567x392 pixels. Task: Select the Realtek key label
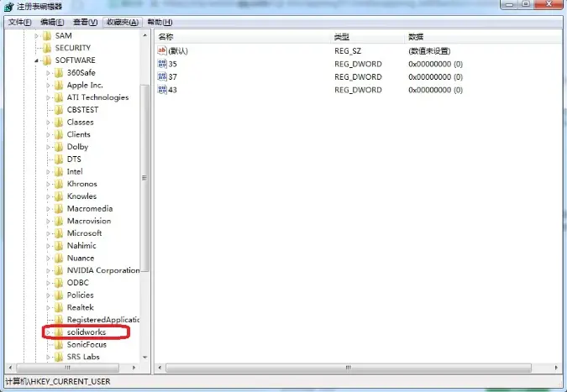click(81, 307)
